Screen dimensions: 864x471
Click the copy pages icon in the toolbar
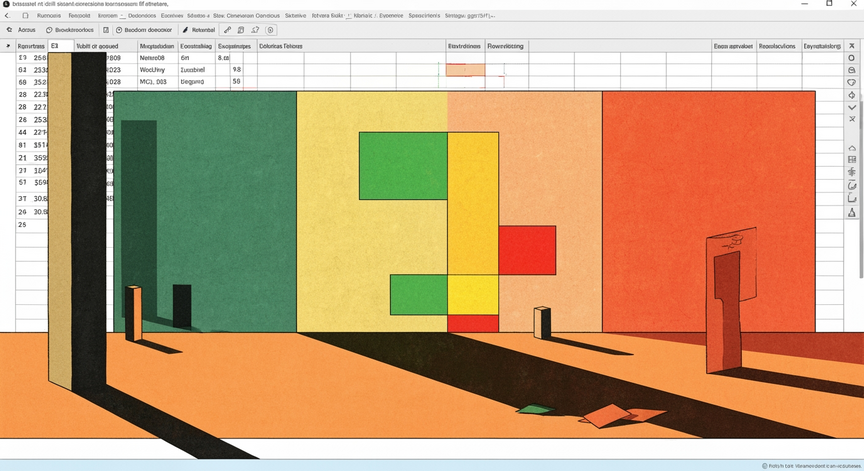click(241, 30)
